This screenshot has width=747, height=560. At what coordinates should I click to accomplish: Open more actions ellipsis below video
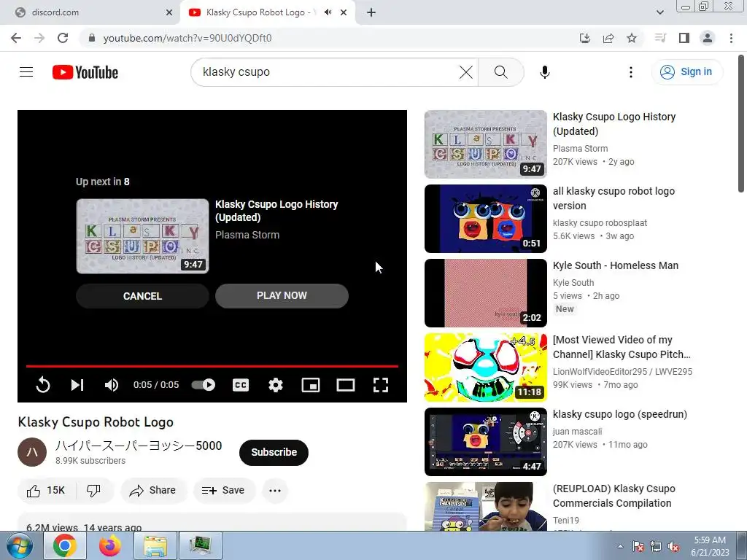point(275,491)
